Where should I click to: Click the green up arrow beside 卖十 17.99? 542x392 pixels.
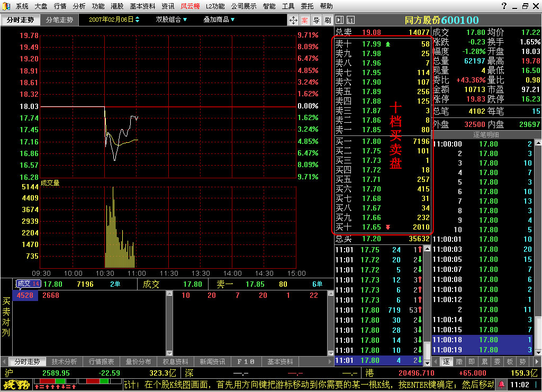pyautogui.click(x=388, y=44)
